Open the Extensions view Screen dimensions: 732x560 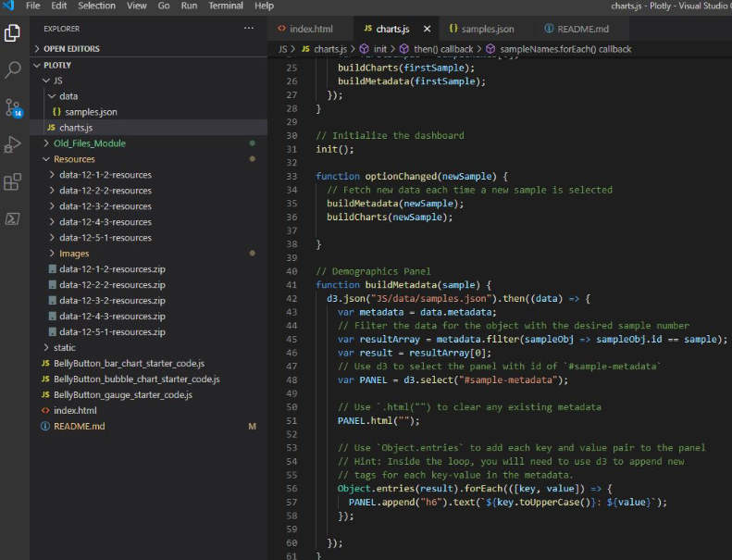click(x=13, y=181)
